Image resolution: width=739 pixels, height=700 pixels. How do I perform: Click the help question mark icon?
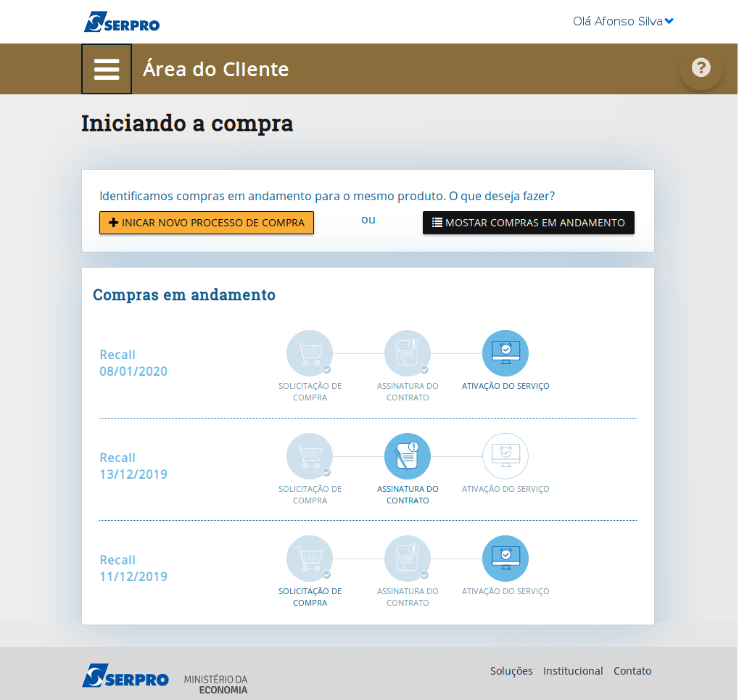tap(701, 68)
